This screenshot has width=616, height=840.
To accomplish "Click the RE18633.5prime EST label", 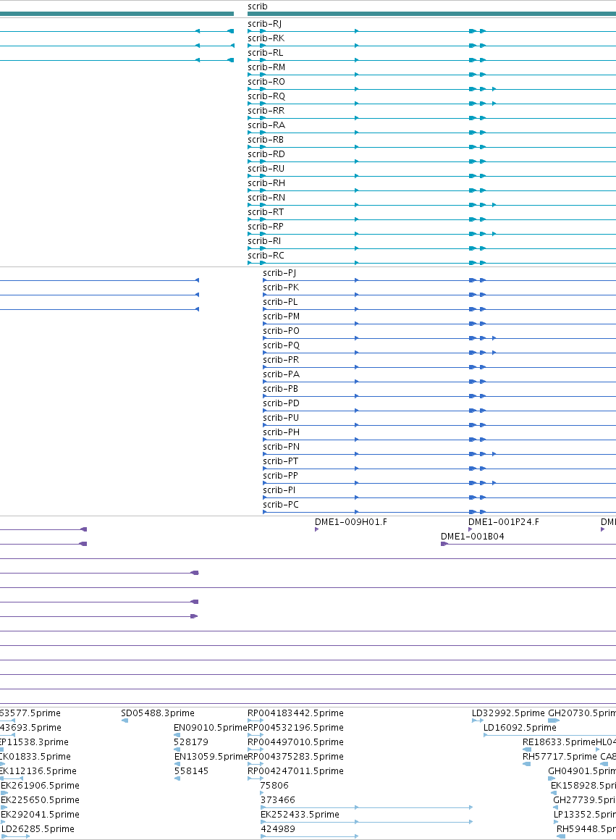I will coord(560,742).
